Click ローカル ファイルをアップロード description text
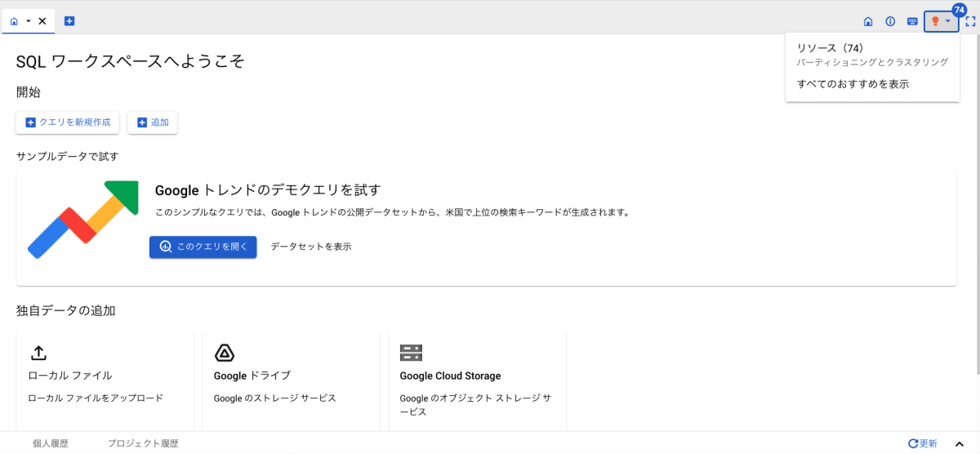Image resolution: width=980 pixels, height=454 pixels. coord(96,398)
